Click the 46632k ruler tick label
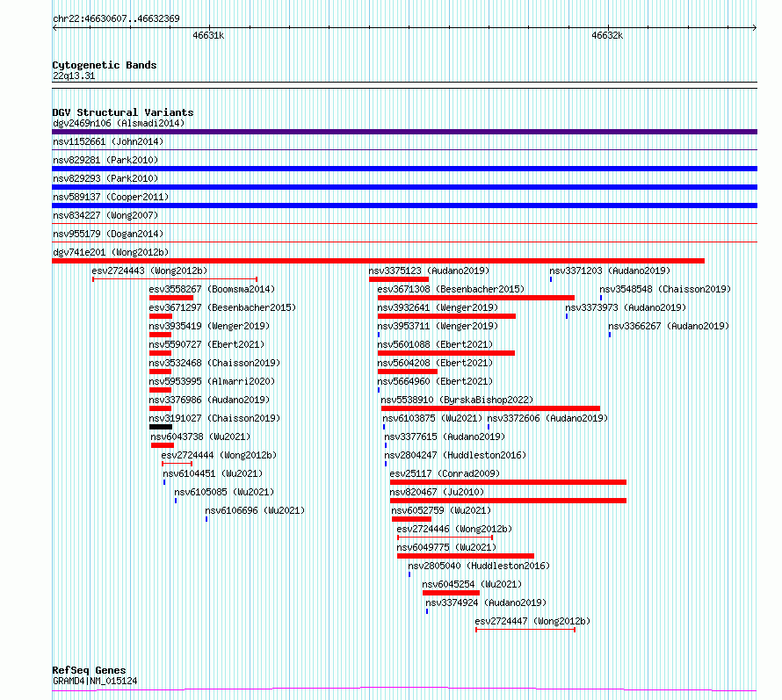 pyautogui.click(x=607, y=35)
